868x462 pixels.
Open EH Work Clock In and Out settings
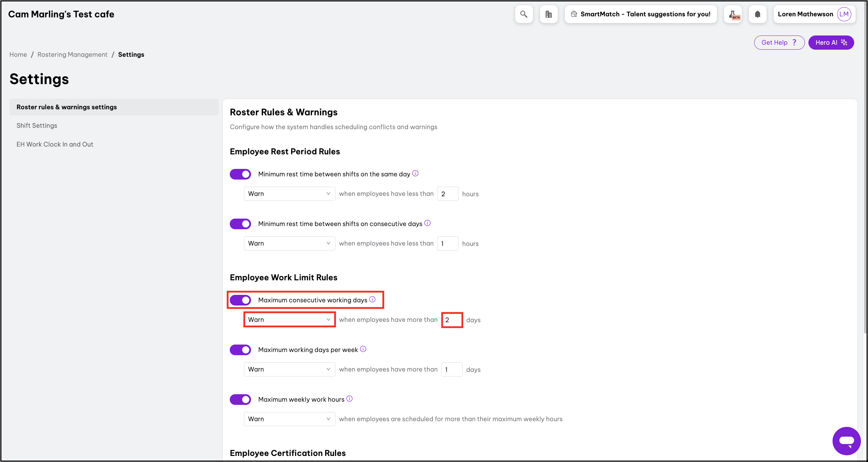(x=55, y=144)
